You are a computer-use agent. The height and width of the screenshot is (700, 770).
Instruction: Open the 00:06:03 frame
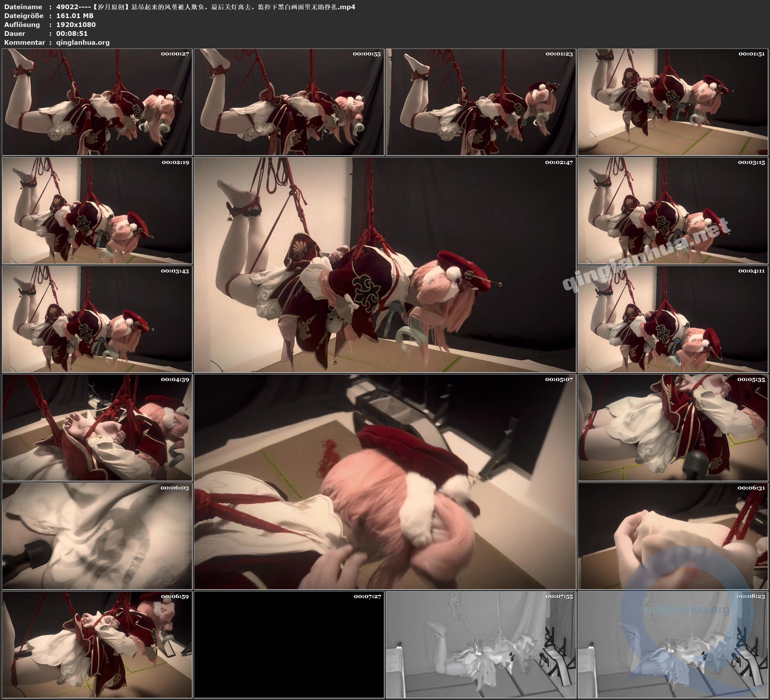click(x=97, y=536)
